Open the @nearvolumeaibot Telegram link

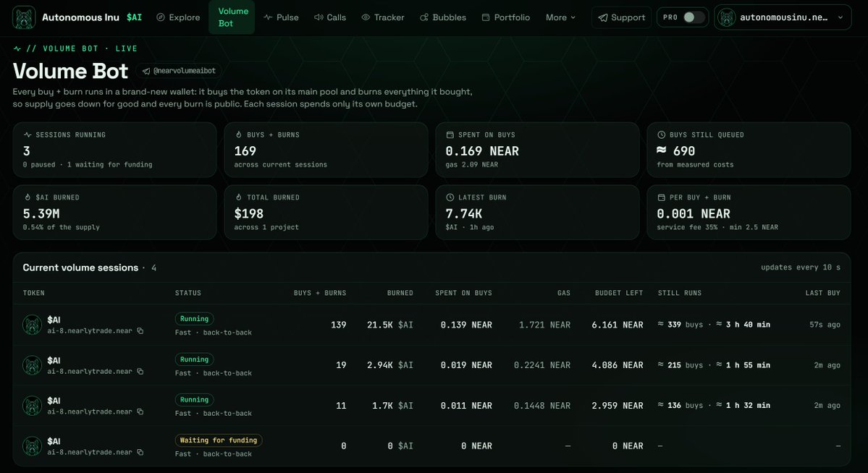[x=179, y=71]
